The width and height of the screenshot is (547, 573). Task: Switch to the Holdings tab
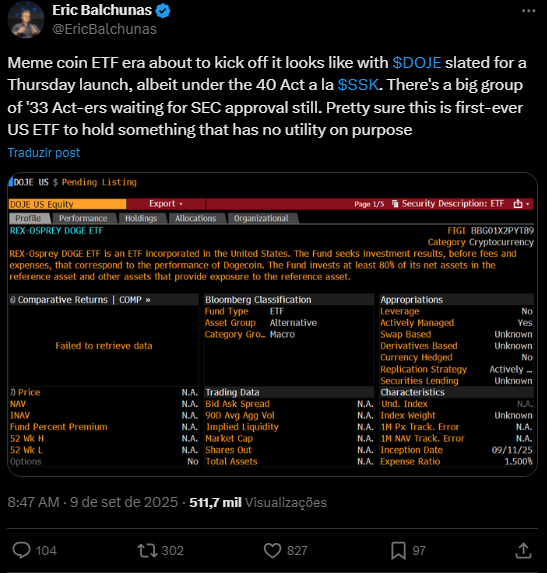tap(141, 218)
